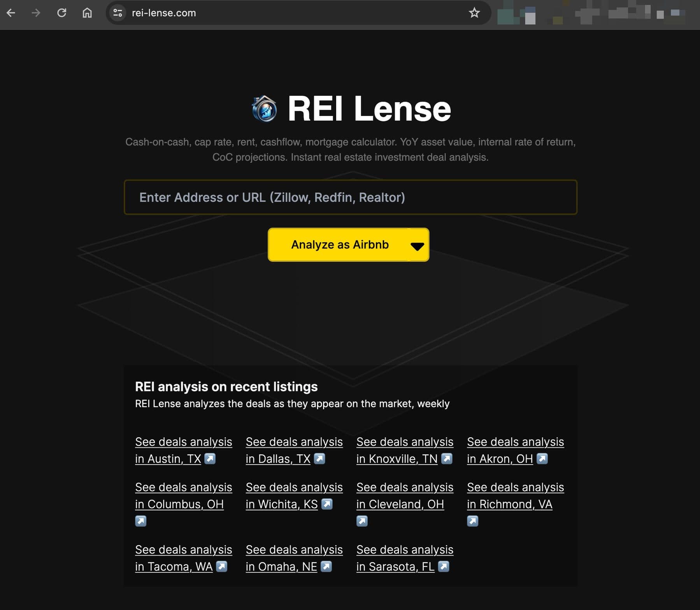Open deals analysis in Tacoma, WA
Screen dimensions: 700x610
[183, 558]
